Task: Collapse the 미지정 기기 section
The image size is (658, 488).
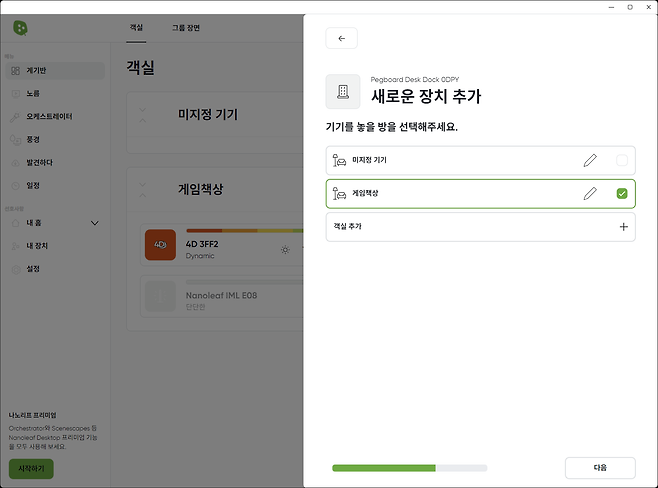Action: click(x=142, y=115)
